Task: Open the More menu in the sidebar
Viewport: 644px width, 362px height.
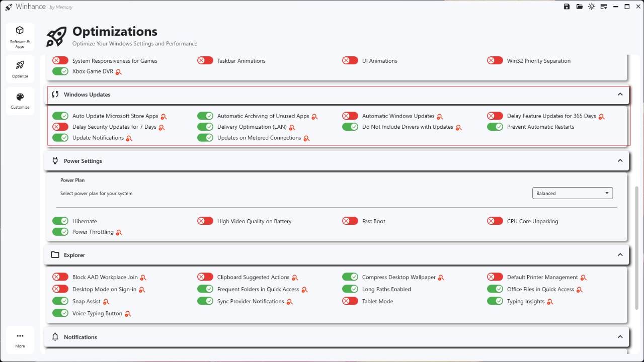Action: 20,340
